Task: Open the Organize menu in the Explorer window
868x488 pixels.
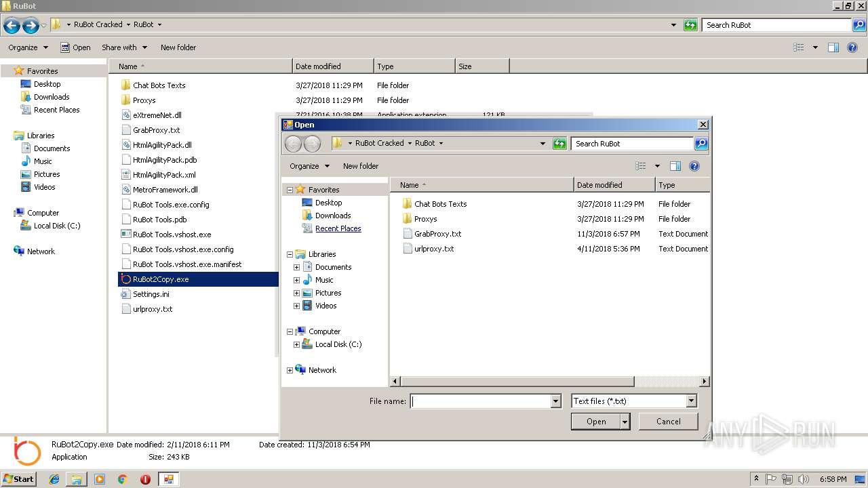Action: pyautogui.click(x=28, y=47)
